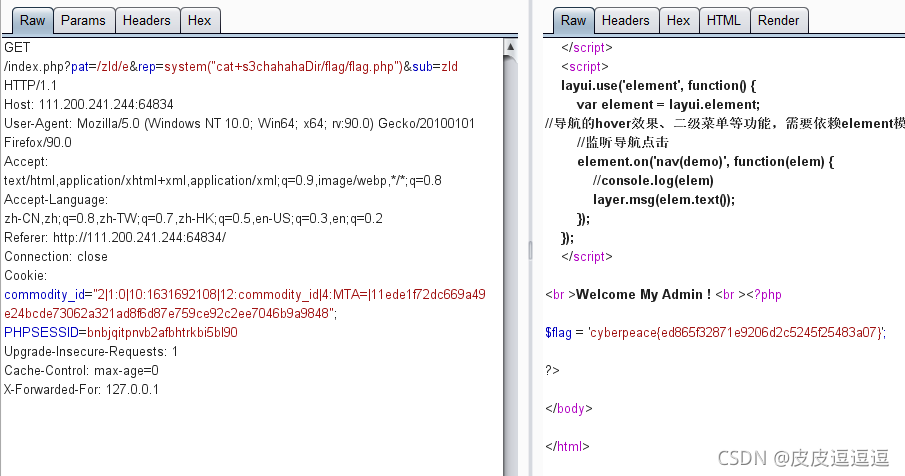Click the var element = layui.element line
The height and width of the screenshot is (476, 905).
[x=668, y=104]
